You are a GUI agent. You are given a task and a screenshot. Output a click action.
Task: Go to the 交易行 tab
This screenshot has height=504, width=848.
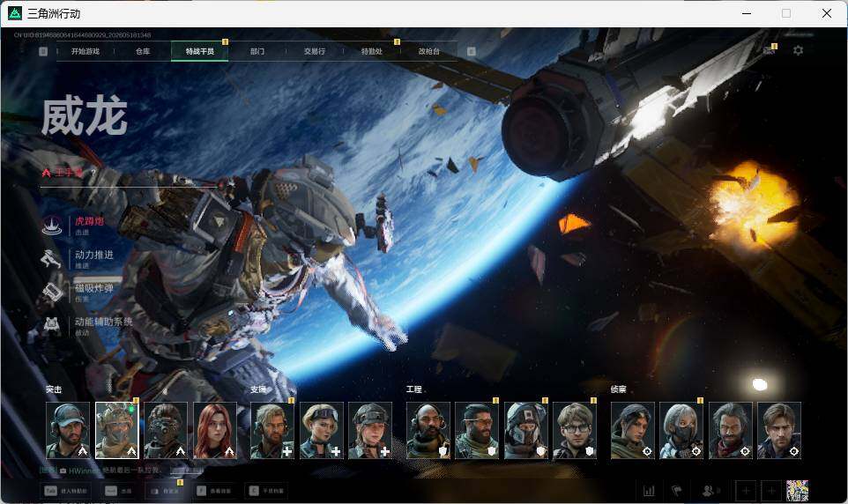[314, 51]
